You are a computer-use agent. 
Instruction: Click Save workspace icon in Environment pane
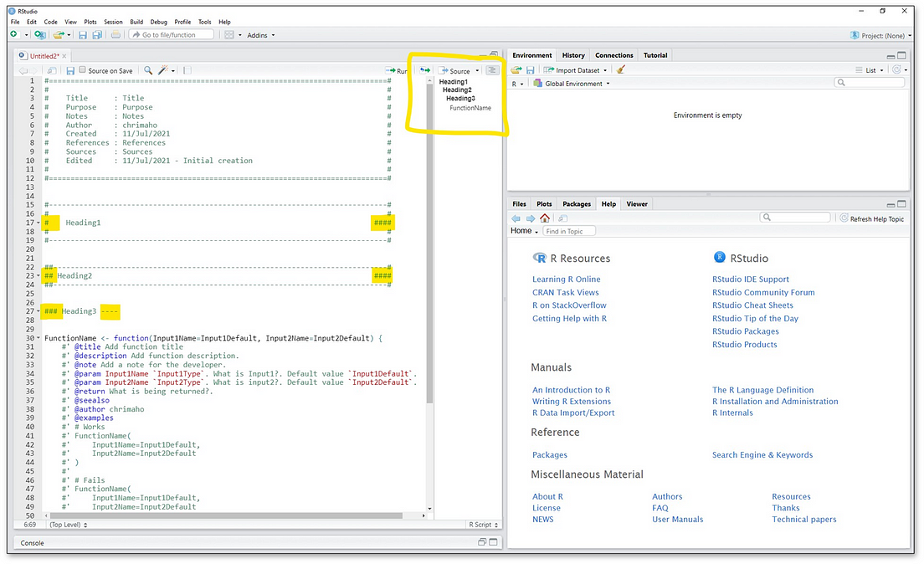coord(530,69)
